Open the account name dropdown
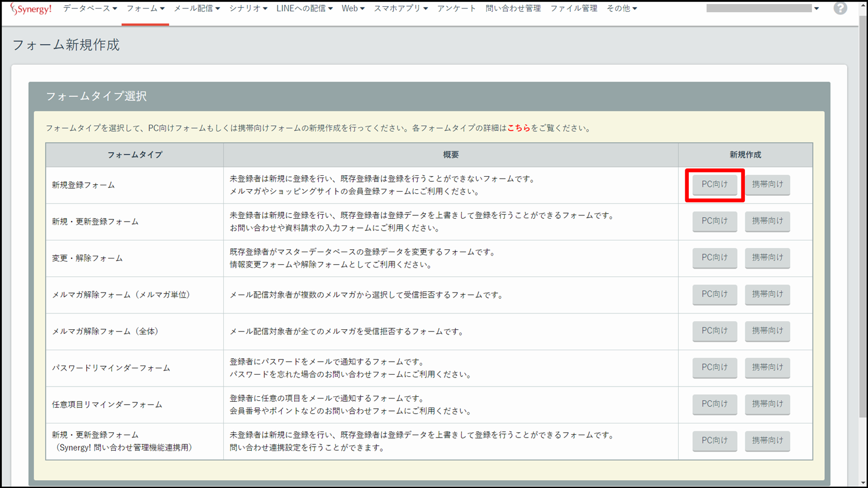Image resolution: width=868 pixels, height=488 pixels. click(762, 9)
